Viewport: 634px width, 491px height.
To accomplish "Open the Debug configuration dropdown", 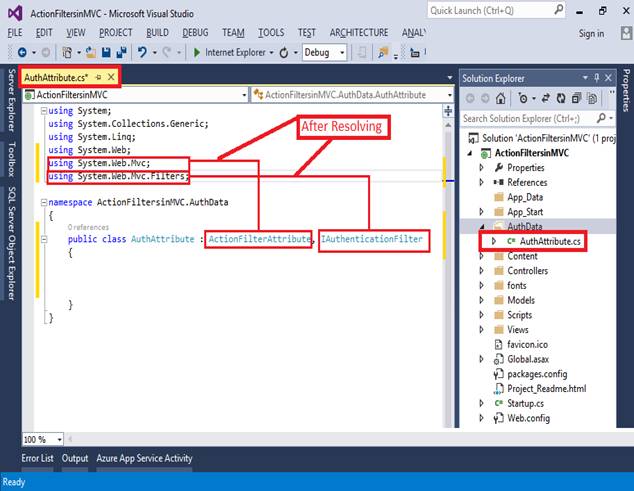I will coord(325,52).
